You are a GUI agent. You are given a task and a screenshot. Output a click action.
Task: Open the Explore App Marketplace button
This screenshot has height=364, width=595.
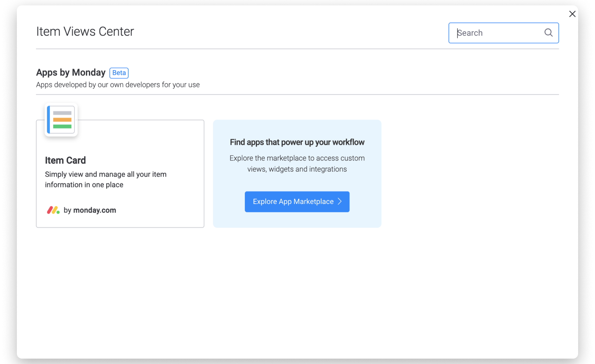(297, 202)
